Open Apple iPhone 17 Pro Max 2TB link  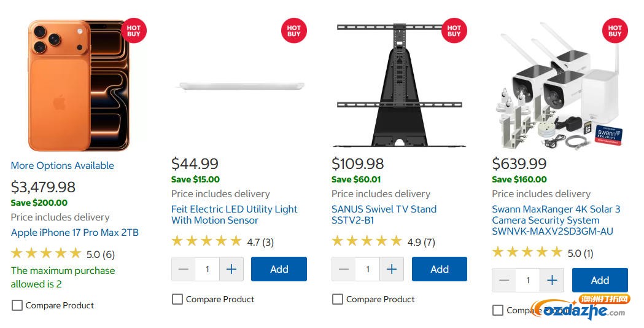(75, 233)
